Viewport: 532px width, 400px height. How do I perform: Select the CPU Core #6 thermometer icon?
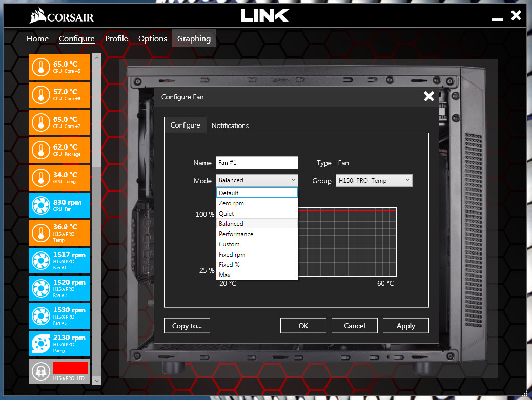[x=41, y=95]
